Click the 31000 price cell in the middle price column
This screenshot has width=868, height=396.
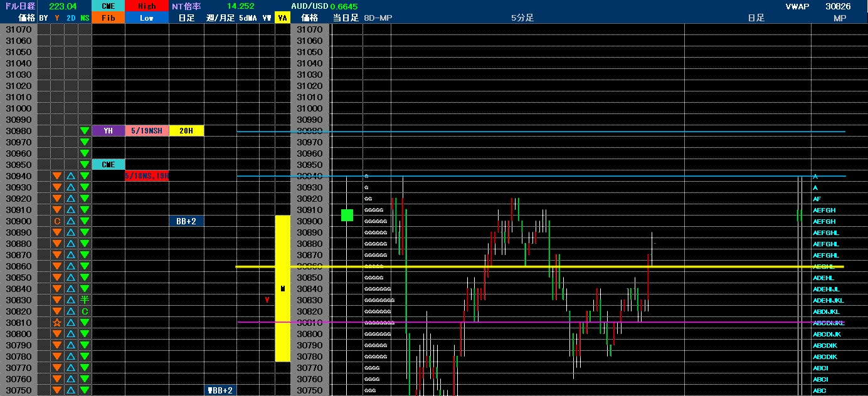click(309, 108)
